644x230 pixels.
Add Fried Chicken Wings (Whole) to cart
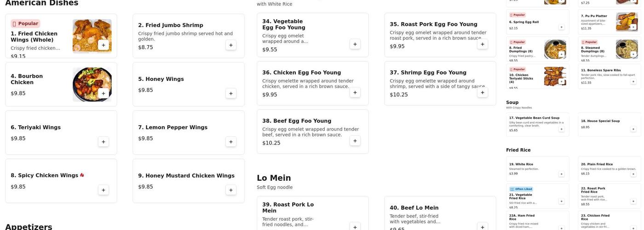(x=103, y=45)
